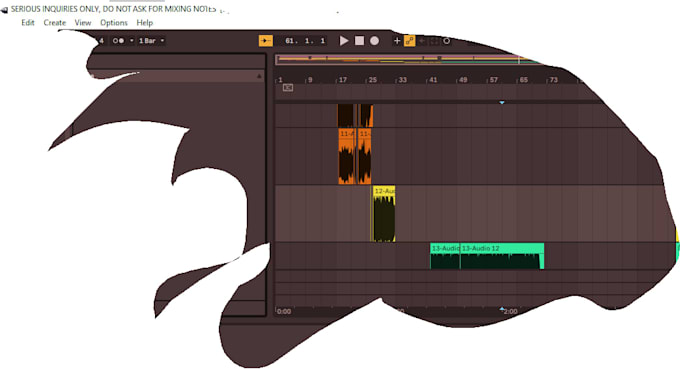Open the Create menu
This screenshot has width=680, height=369.
point(55,23)
